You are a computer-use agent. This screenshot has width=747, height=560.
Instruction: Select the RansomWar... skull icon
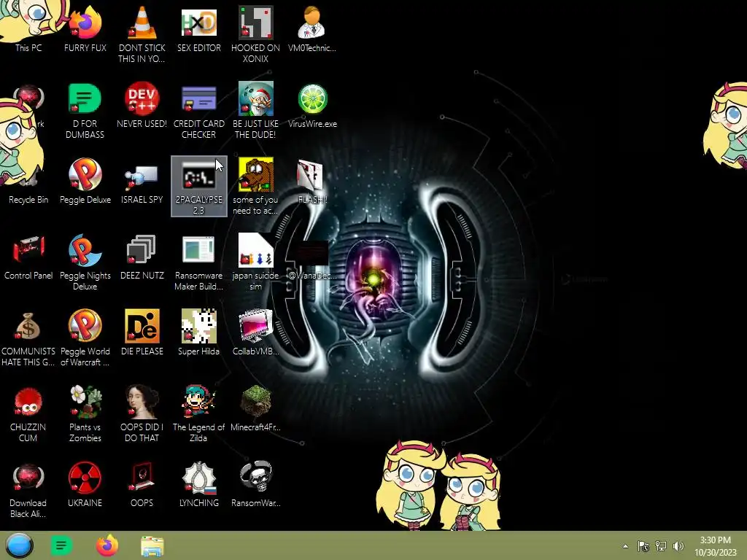coord(256,484)
